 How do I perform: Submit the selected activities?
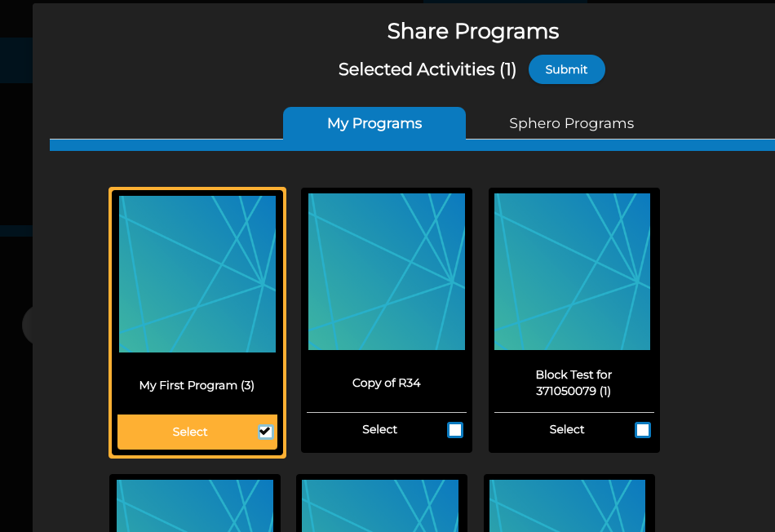coord(566,69)
